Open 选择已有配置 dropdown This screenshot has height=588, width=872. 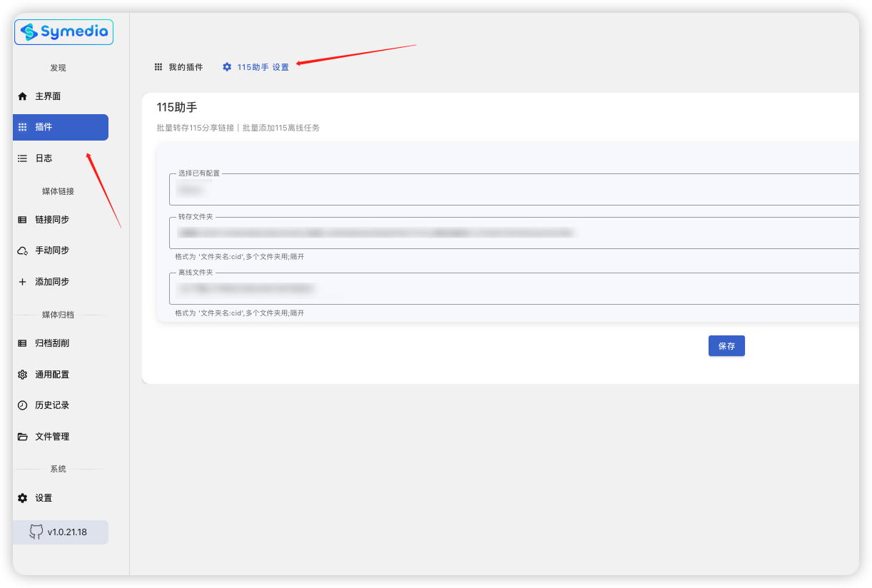tap(514, 190)
